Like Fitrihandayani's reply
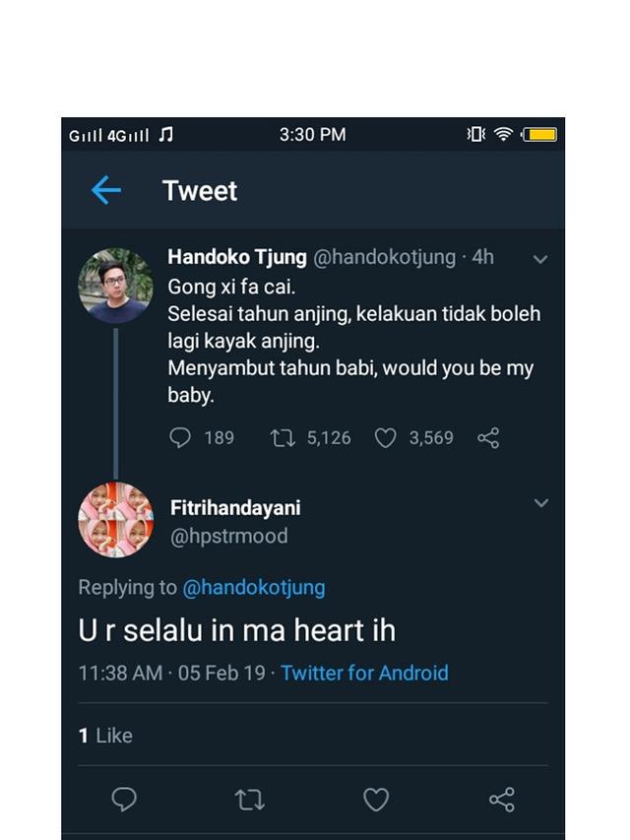The height and width of the screenshot is (840, 630). coord(376,800)
